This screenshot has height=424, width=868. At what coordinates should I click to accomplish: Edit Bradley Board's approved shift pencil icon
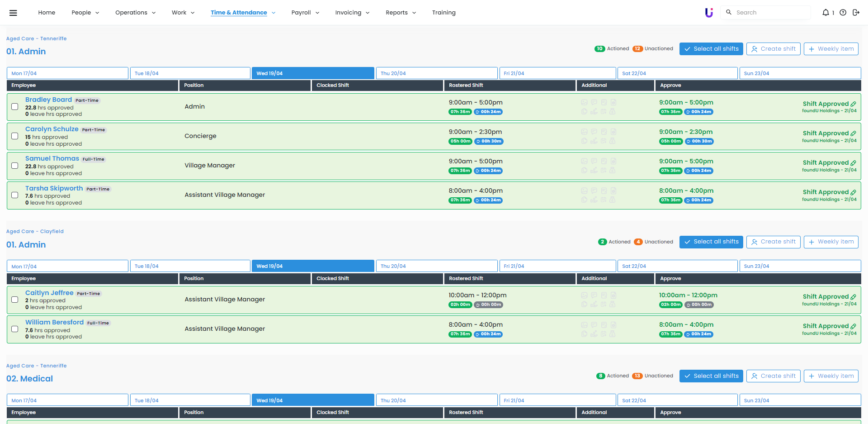853,104
